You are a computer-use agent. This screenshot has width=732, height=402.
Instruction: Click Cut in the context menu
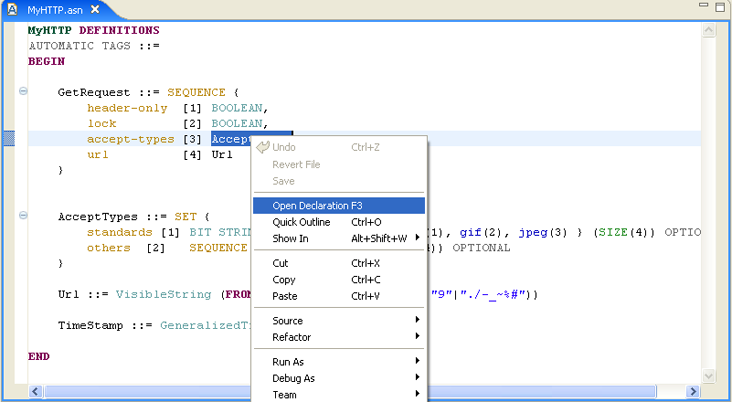[281, 263]
